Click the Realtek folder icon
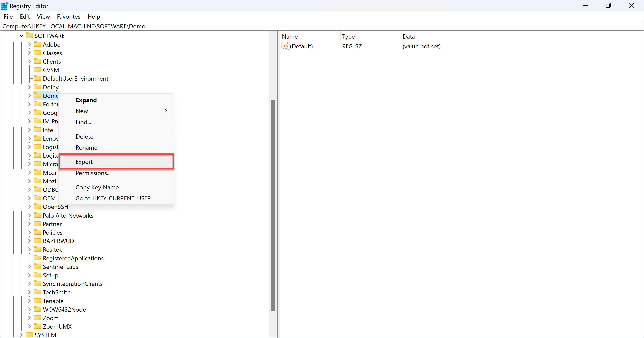Image resolution: width=644 pixels, height=338 pixels. (x=37, y=249)
